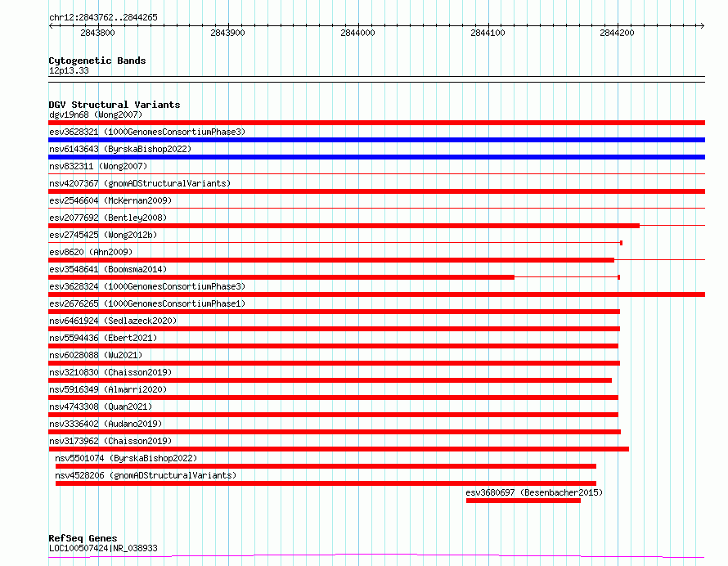
Task: Click the red bar of nsv4528206
Action: [326, 483]
